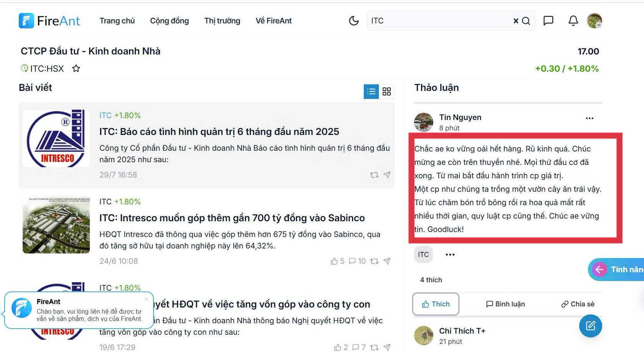Open article 'Intresco muốn góp thêm gần 700 tỷ'
This screenshot has height=352, width=644.
pos(232,218)
